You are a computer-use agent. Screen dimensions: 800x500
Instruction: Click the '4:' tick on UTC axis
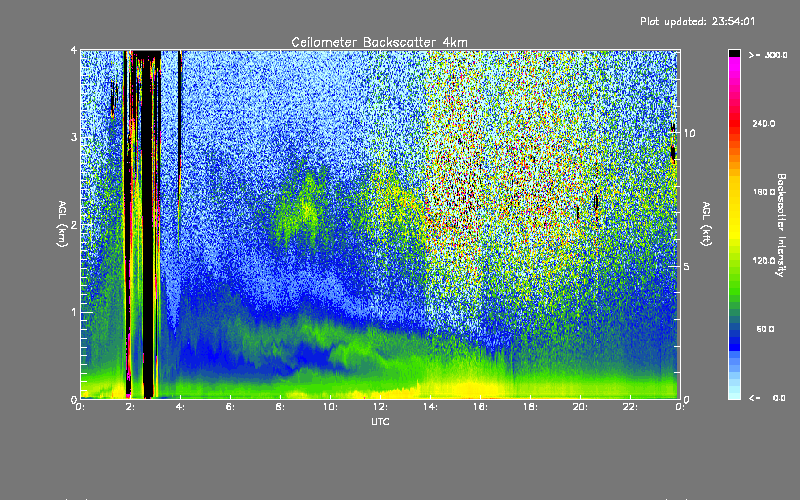[x=181, y=407]
